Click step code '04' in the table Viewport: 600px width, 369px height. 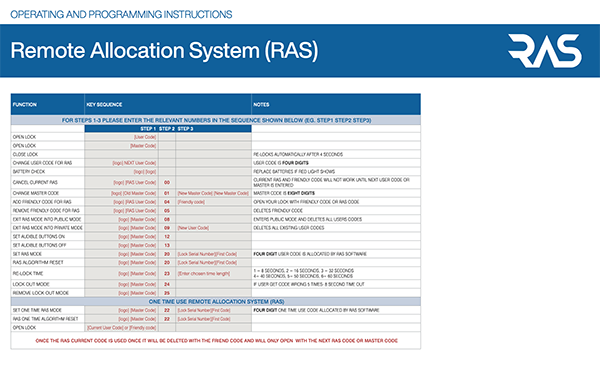(167, 202)
